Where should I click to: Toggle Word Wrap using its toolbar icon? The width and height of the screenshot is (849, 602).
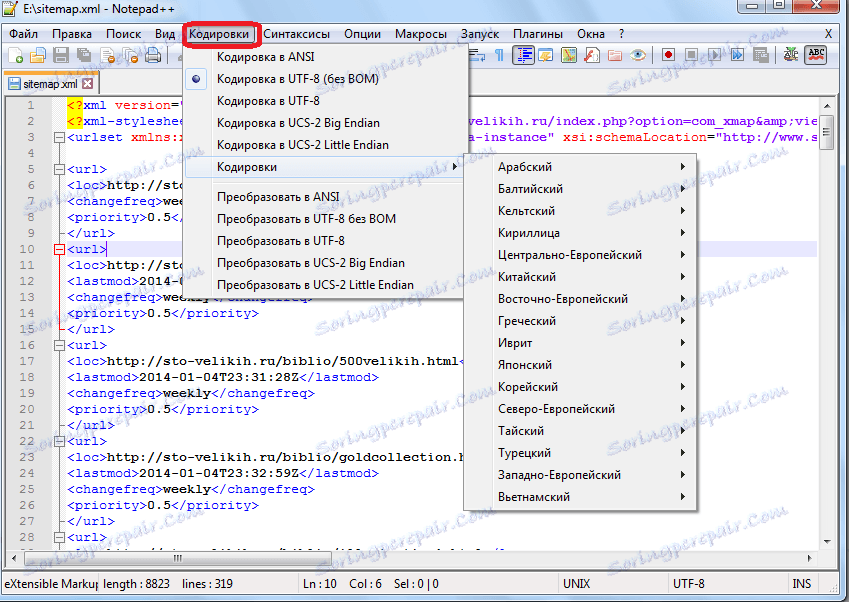(477, 55)
